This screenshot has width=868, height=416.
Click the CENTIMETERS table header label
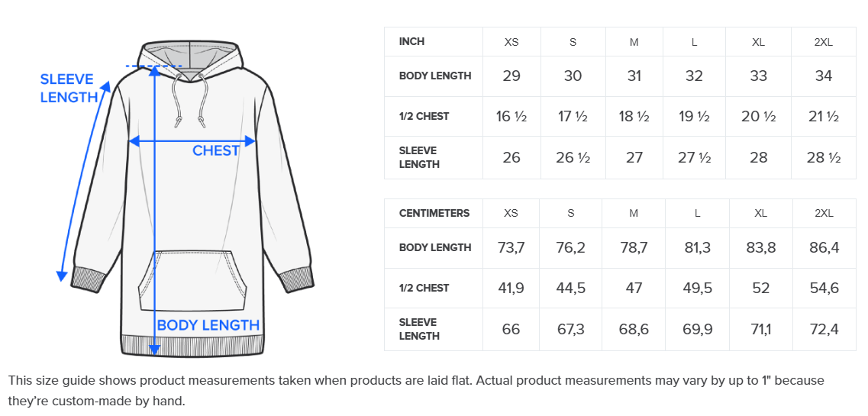pyautogui.click(x=434, y=213)
